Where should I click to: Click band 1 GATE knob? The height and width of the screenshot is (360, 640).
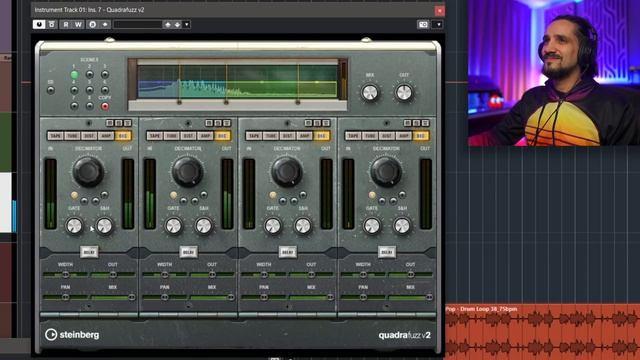click(x=74, y=226)
